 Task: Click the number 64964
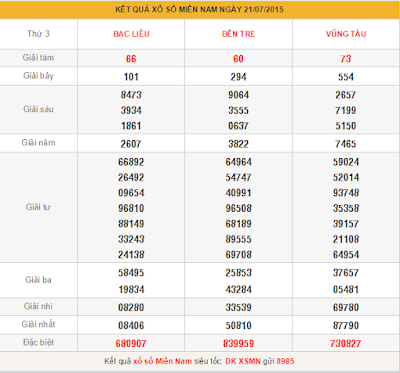(x=238, y=162)
